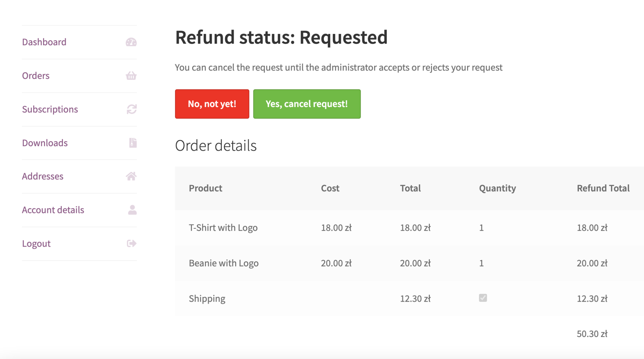Click the Orders basket icon
644x359 pixels.
[131, 76]
